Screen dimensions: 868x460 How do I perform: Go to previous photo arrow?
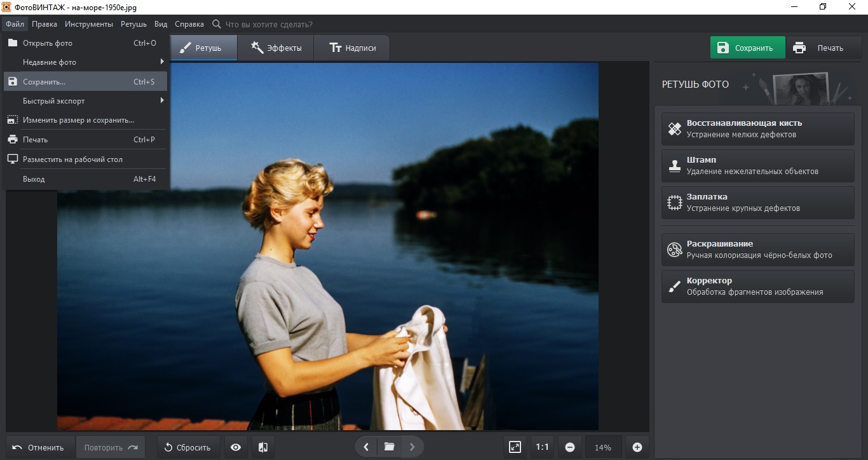point(366,447)
